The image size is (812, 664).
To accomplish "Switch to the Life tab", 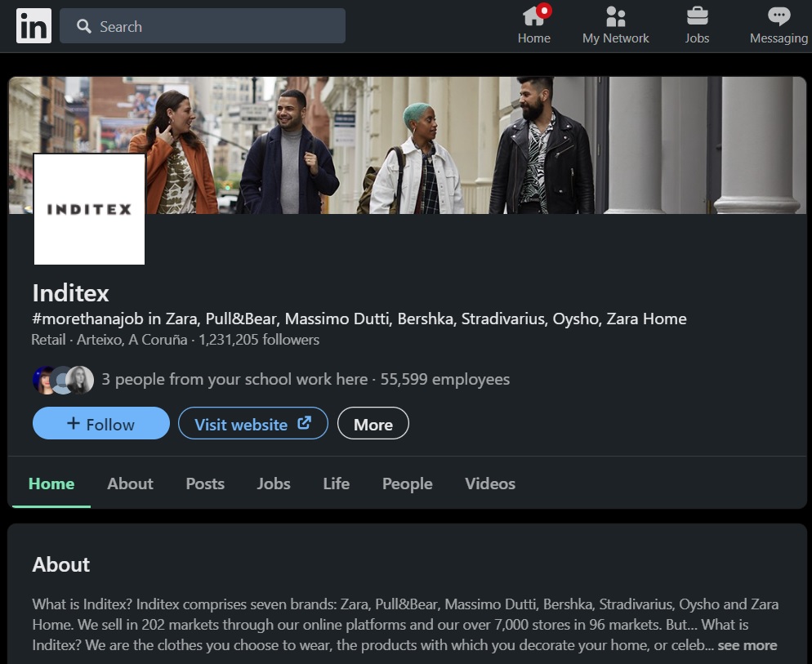I will pyautogui.click(x=336, y=484).
